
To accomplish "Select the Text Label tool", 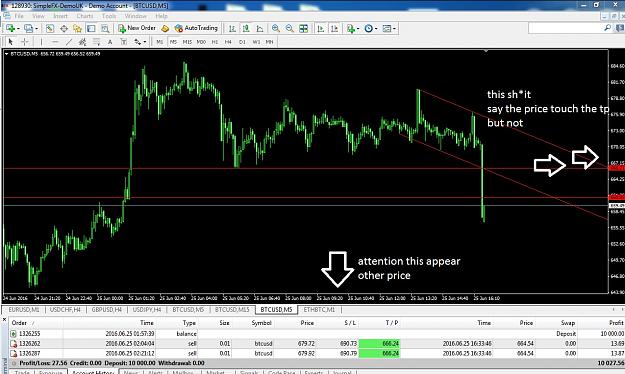I will click(124, 41).
